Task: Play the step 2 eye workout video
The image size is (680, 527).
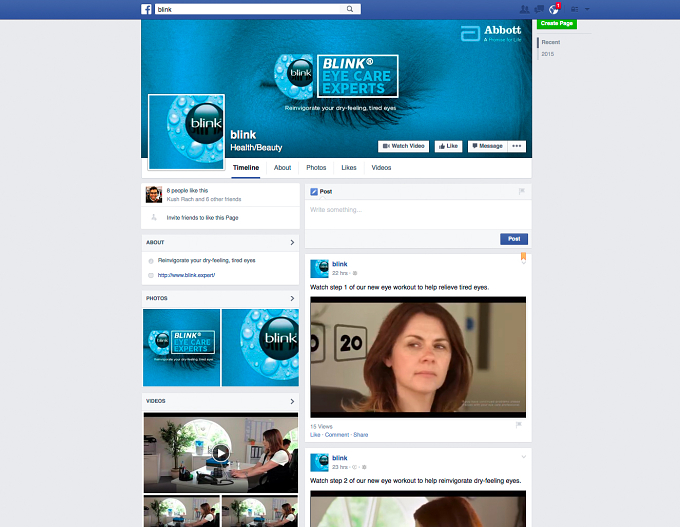Action: (418, 509)
